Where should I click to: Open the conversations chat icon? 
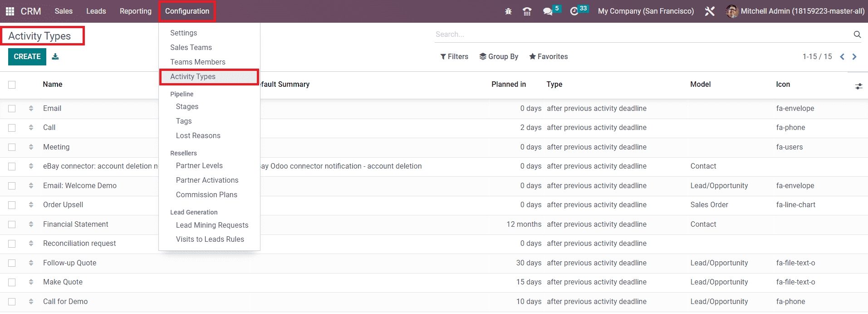pyautogui.click(x=548, y=11)
